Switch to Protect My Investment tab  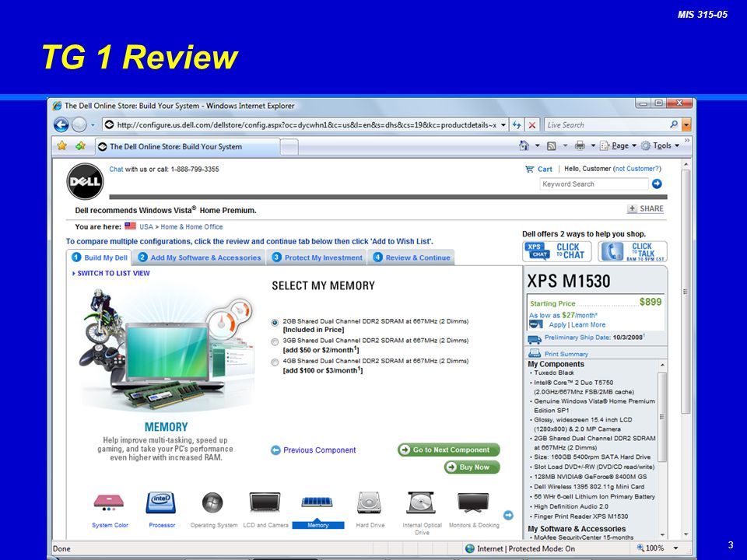(317, 257)
